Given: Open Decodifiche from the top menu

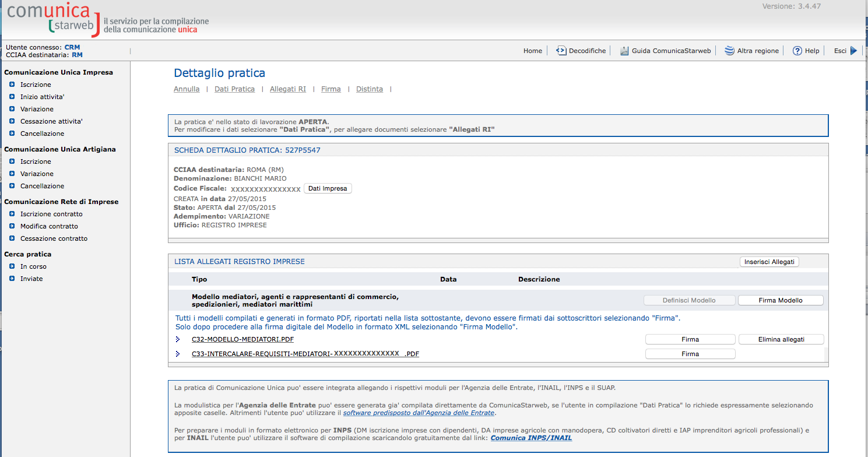Looking at the screenshot, I should 587,51.
